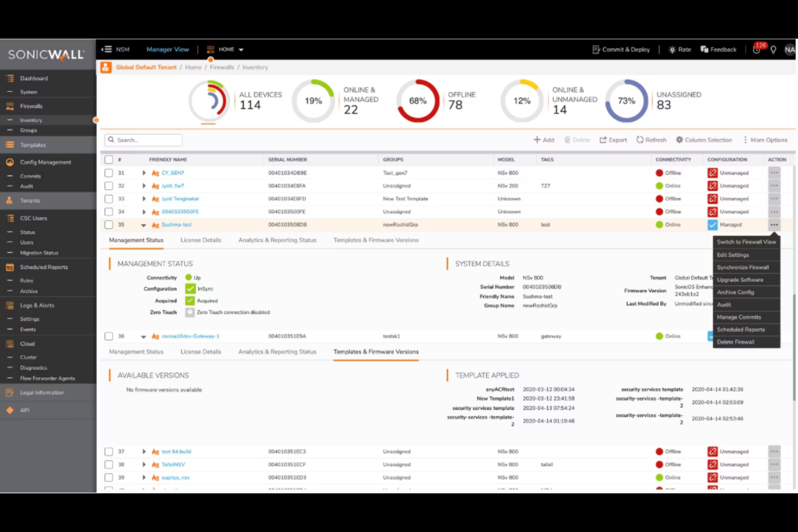Open the Commit & Deploy panel
Viewport: 798px width, 532px height.
(621, 49)
